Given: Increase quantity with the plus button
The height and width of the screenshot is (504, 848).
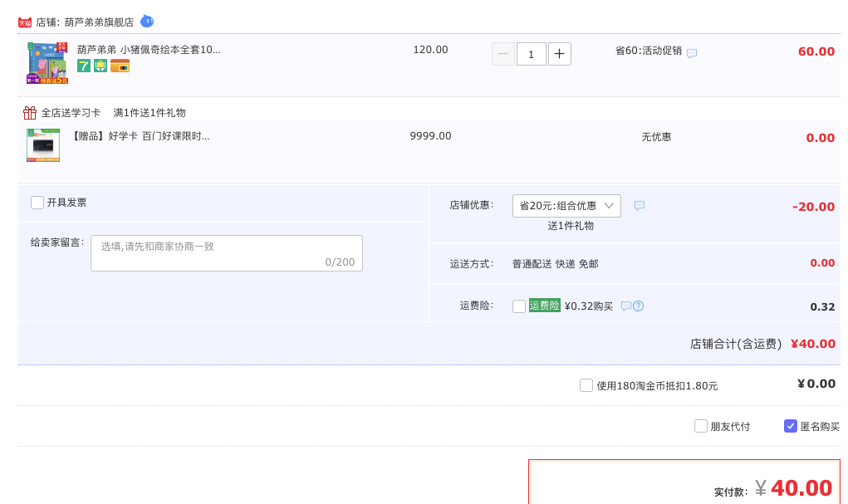Looking at the screenshot, I should 560,54.
